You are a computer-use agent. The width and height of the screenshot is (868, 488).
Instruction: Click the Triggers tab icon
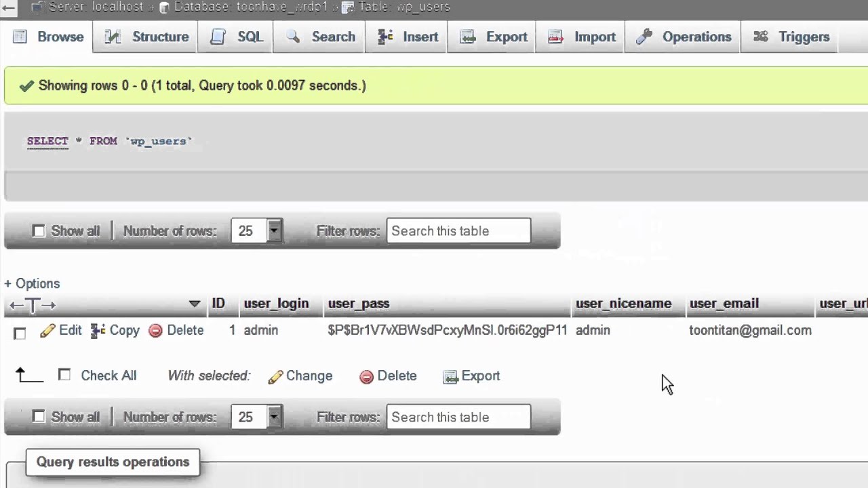coord(761,37)
